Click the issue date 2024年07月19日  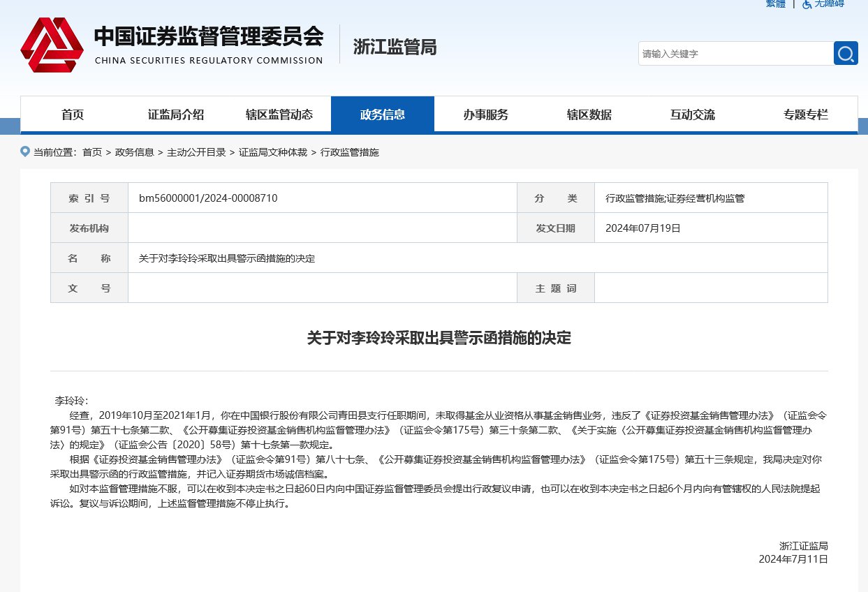[642, 228]
